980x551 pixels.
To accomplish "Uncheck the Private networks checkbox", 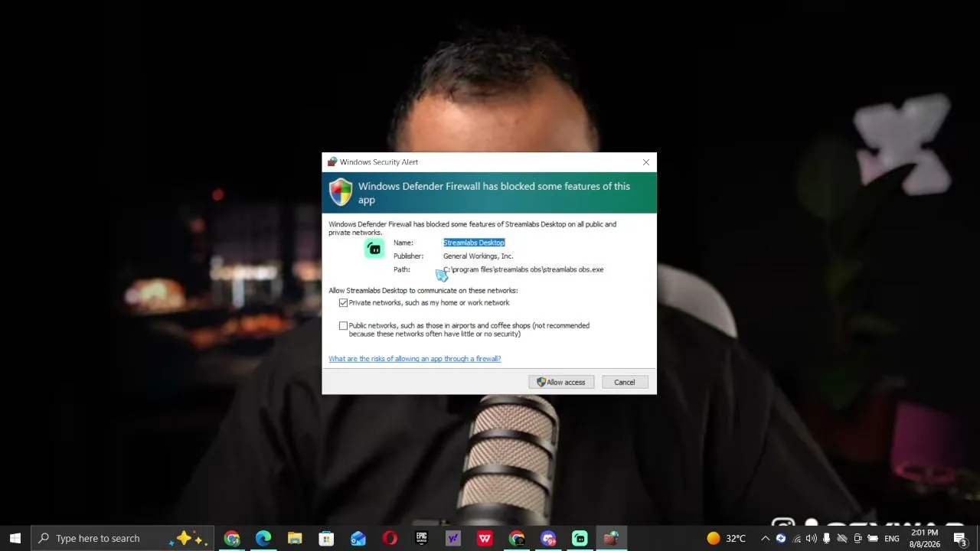I will click(x=343, y=303).
